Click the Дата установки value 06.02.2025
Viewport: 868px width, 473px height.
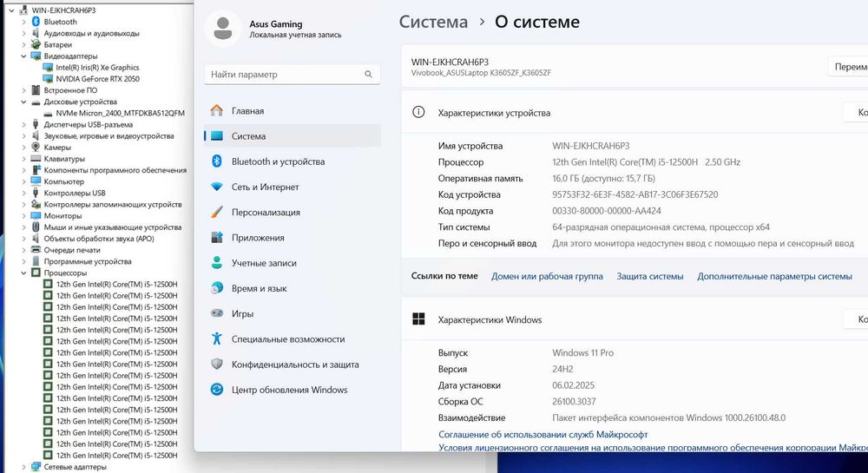tap(574, 385)
